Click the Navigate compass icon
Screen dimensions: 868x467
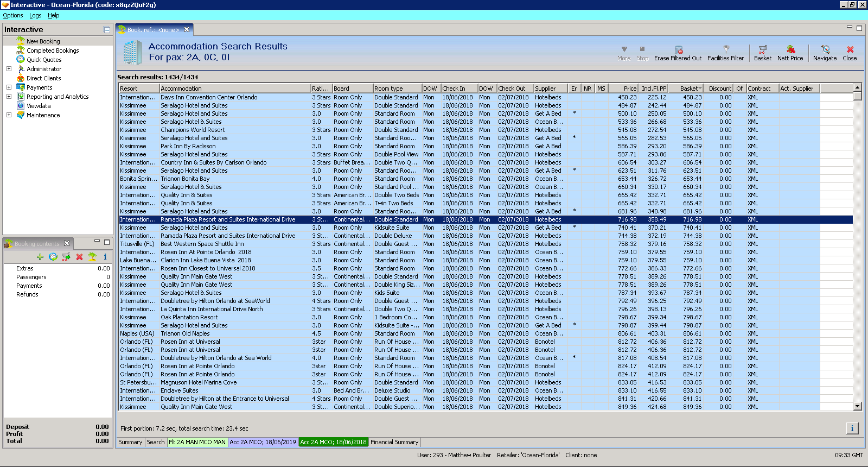[825, 50]
